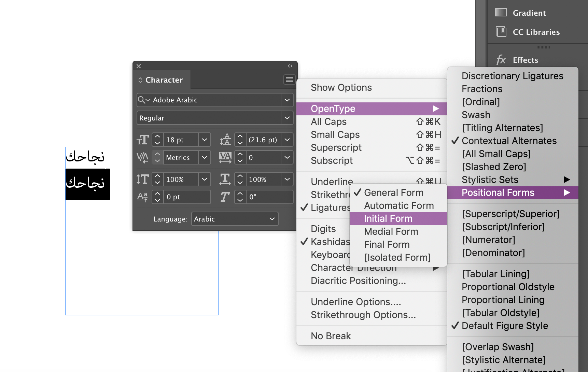Select the General Form option

pos(393,192)
